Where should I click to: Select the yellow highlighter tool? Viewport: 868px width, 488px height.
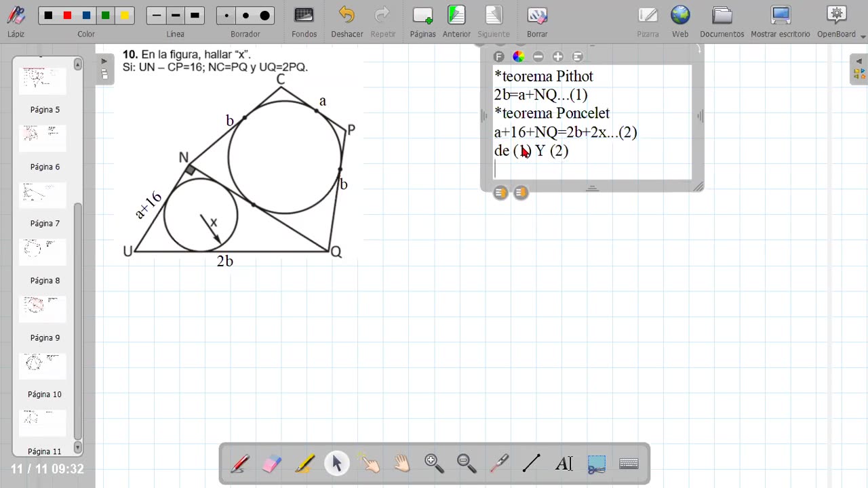pos(304,464)
